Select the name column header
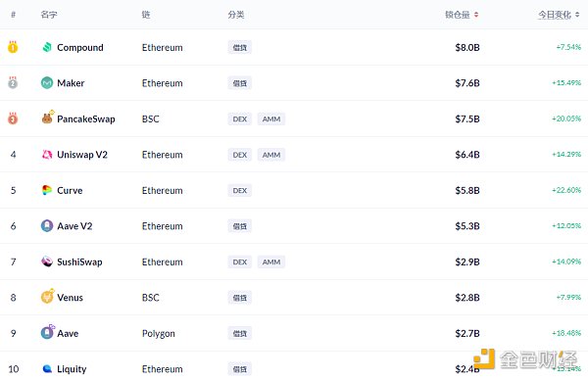 click(x=49, y=15)
